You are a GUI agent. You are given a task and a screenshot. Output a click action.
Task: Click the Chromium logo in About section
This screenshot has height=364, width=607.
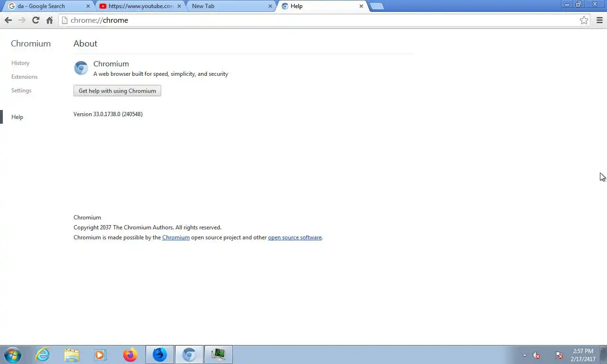[81, 68]
